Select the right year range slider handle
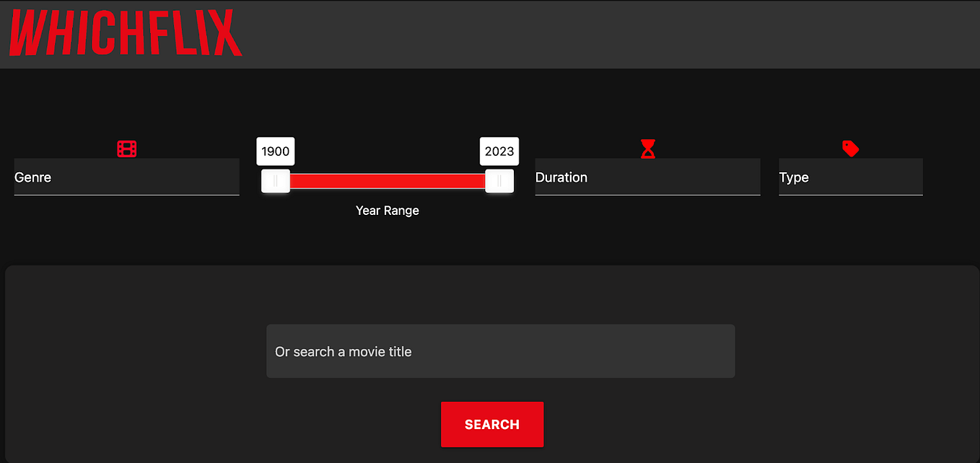This screenshot has height=463, width=980. (499, 182)
